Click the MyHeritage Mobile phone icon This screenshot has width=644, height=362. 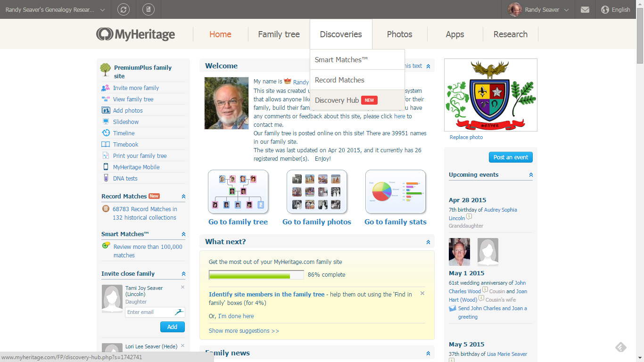[x=106, y=167]
